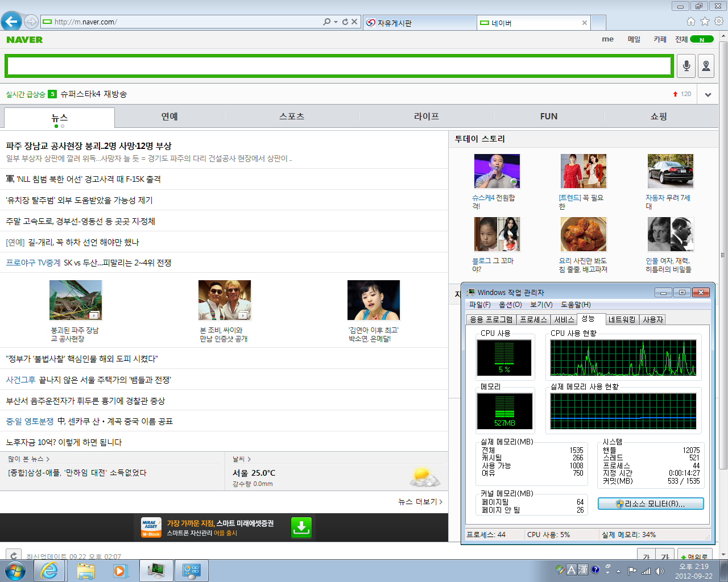Click the weather sun-cloud icon
Image resolution: width=728 pixels, height=582 pixels.
[x=424, y=477]
